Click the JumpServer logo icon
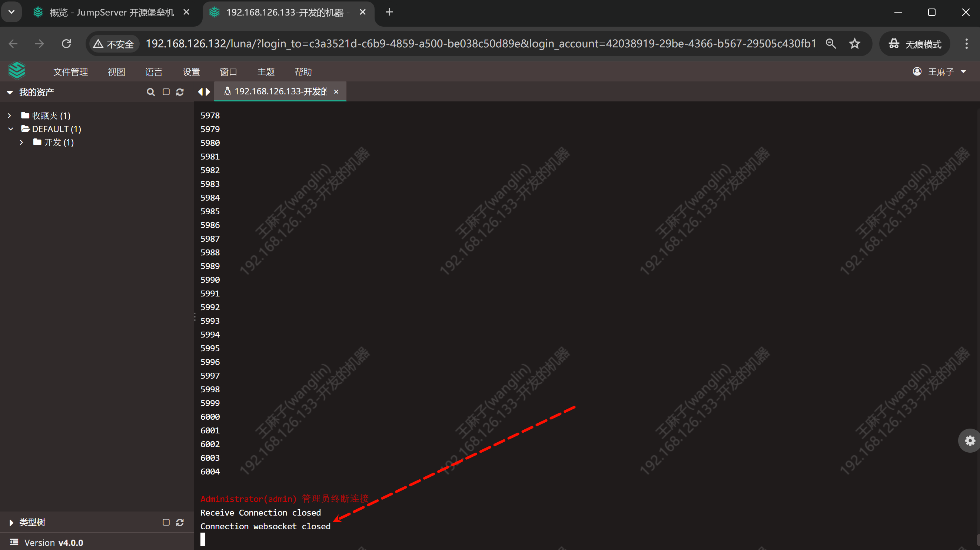 [17, 71]
